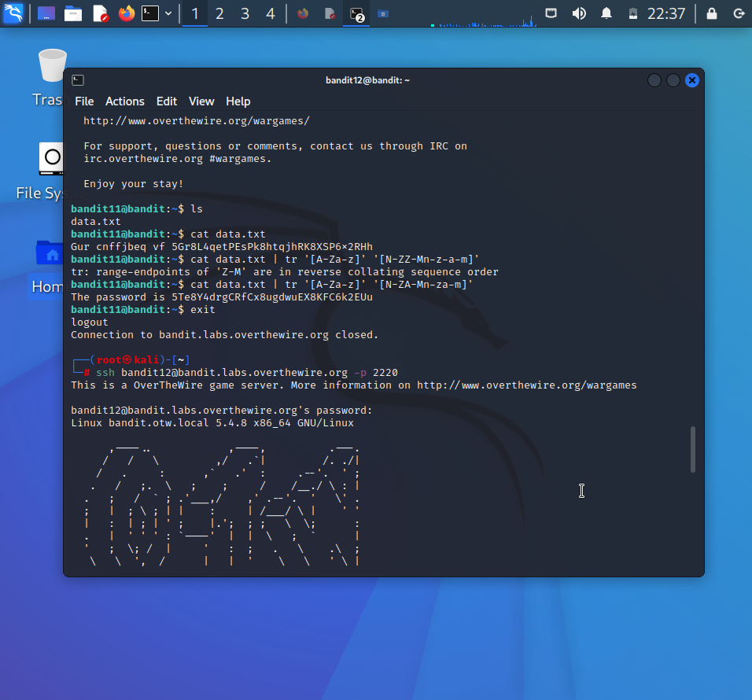Open the File menu in the terminal window

click(83, 101)
